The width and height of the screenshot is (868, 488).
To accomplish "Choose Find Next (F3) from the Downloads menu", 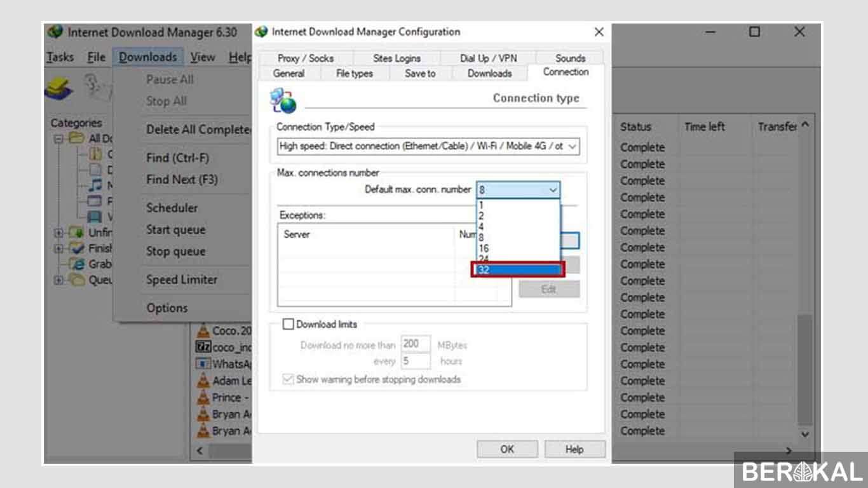I will (182, 179).
